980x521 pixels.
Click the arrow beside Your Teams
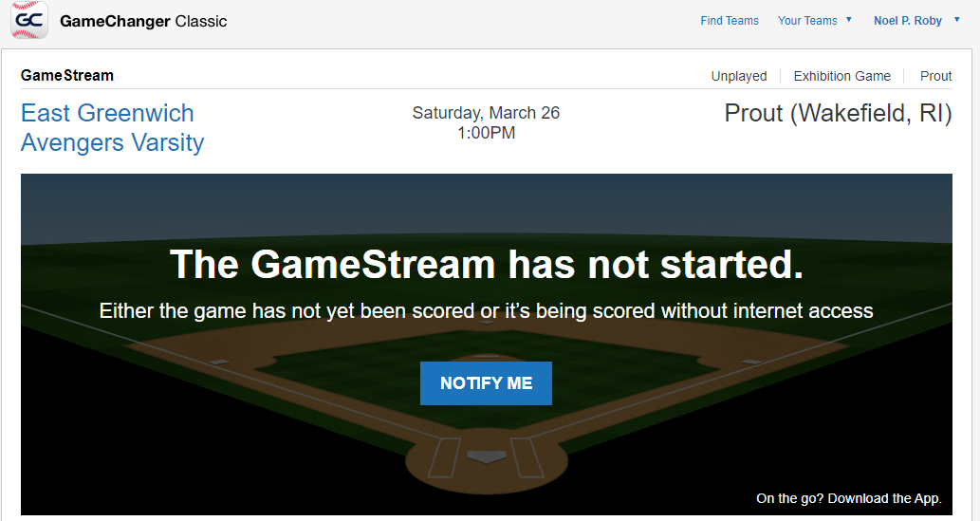pos(849,20)
